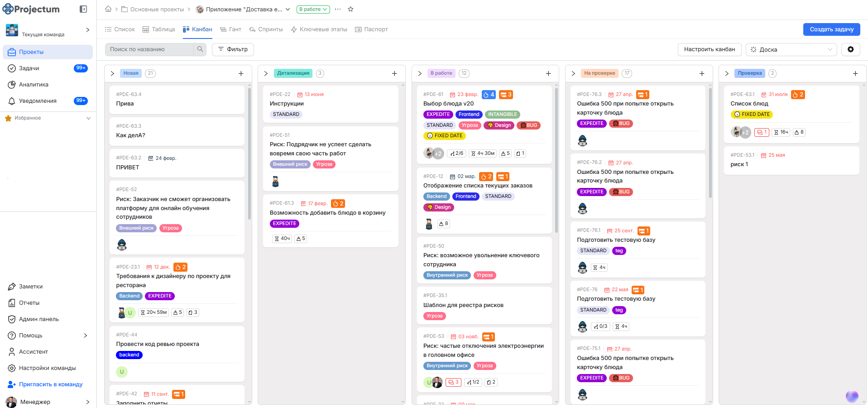The height and width of the screenshot is (408, 868).
Task: Collapse the Новая column
Action: 112,73
